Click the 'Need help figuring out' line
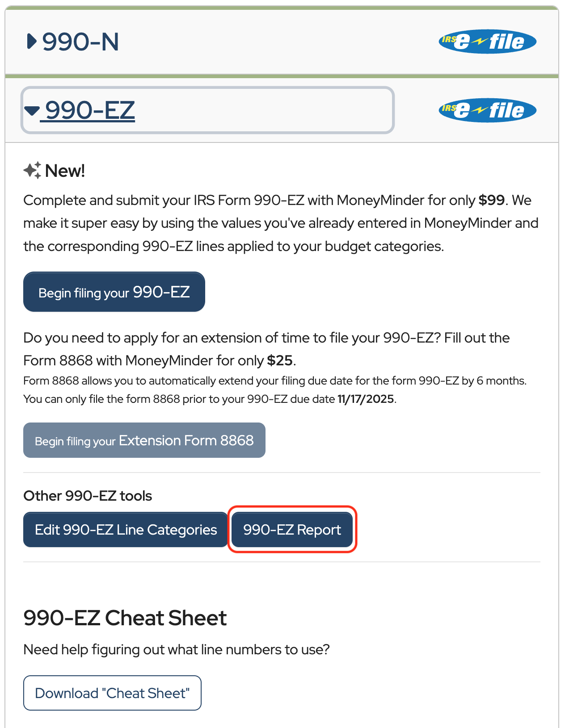The image size is (565, 728). coord(176,649)
